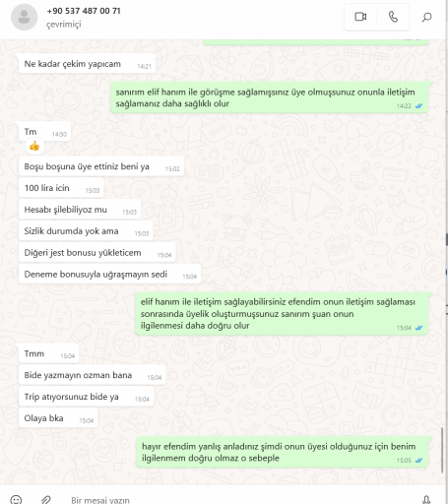Select the '100 lira icin' message bubble
This screenshot has width=448, height=504.
click(61, 188)
